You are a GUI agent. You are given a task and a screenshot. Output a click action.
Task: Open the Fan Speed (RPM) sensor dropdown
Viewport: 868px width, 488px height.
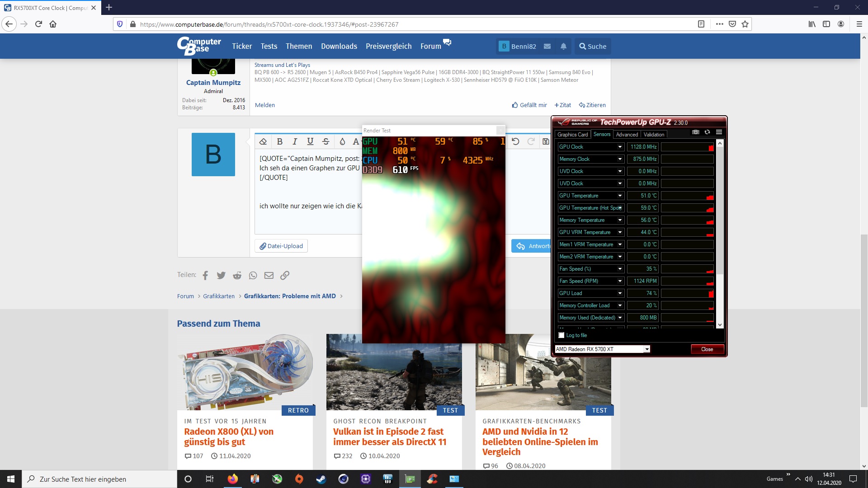[620, 281]
